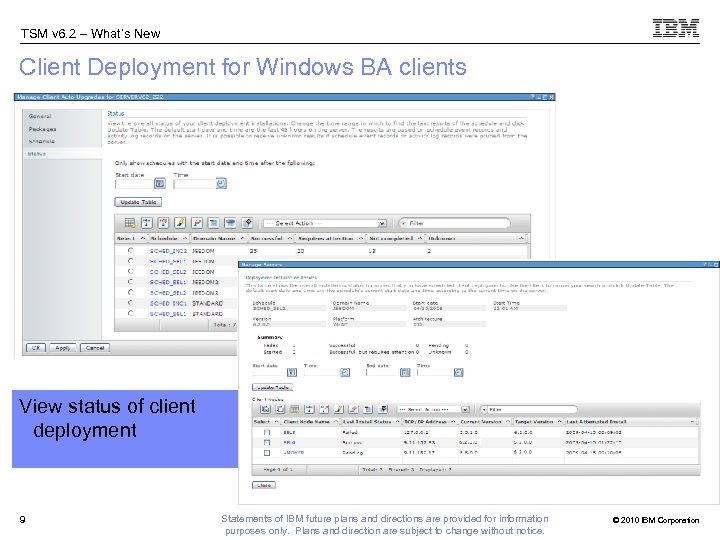Check the box for the 127.0.0.1 client node
This screenshot has height=540, width=720.
pos(267,432)
